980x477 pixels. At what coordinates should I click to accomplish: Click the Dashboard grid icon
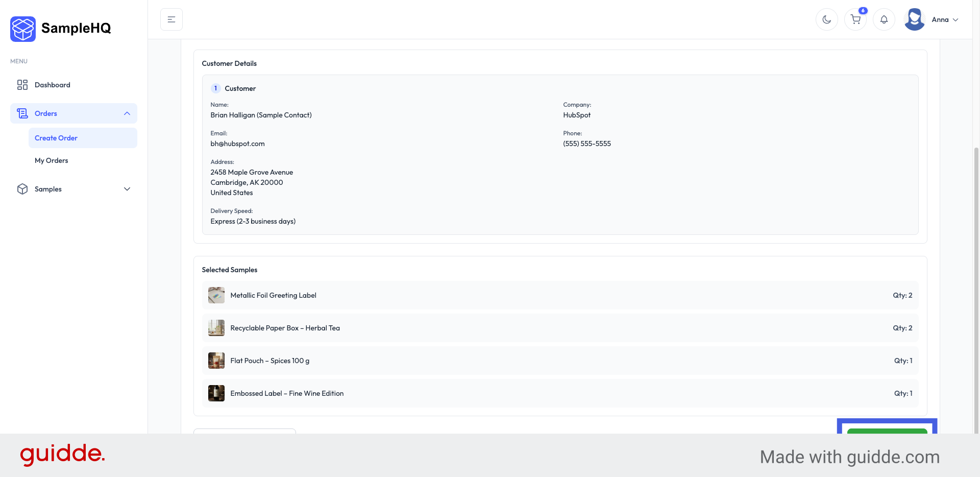[x=22, y=85]
